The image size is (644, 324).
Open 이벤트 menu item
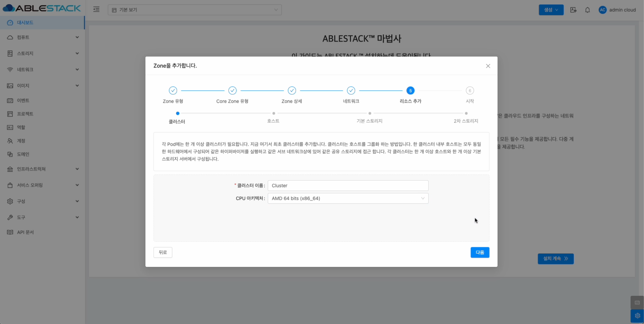pyautogui.click(x=42, y=100)
